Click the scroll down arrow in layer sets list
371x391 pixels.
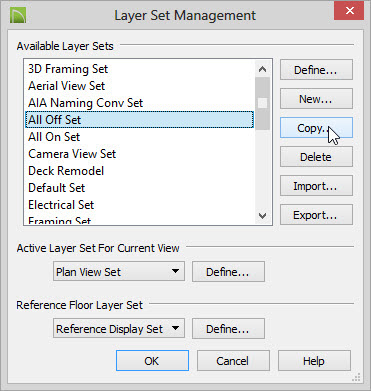263,216
